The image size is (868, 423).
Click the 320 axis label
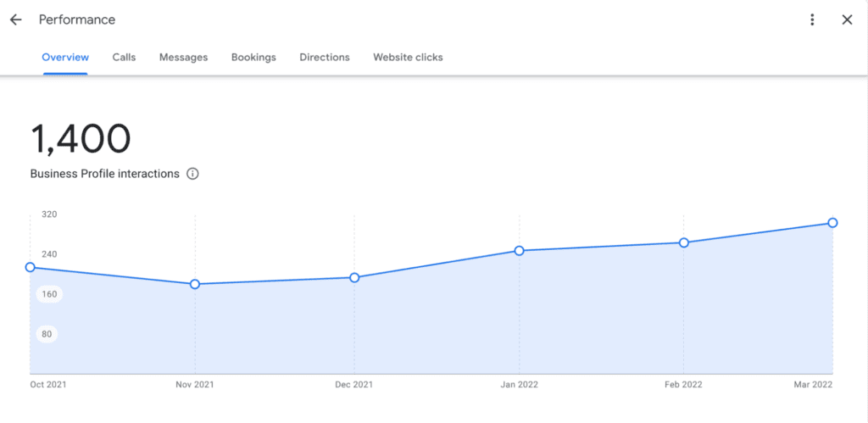click(50, 214)
